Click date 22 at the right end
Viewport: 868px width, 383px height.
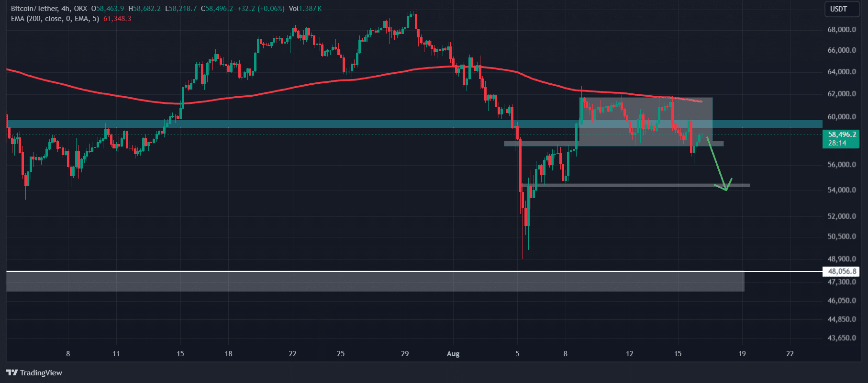790,354
